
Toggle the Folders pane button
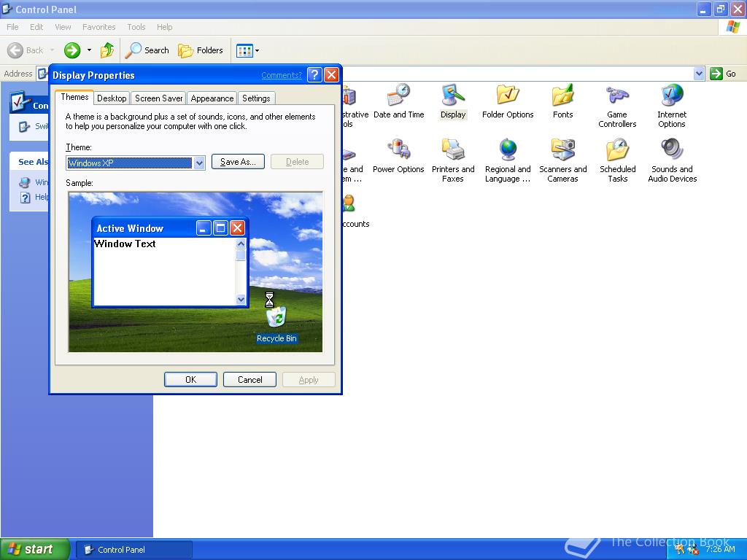click(200, 50)
